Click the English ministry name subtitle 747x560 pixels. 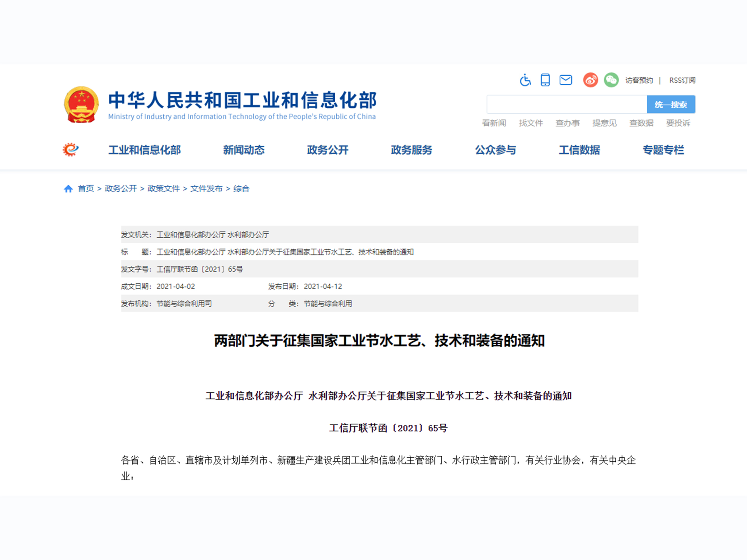click(242, 116)
